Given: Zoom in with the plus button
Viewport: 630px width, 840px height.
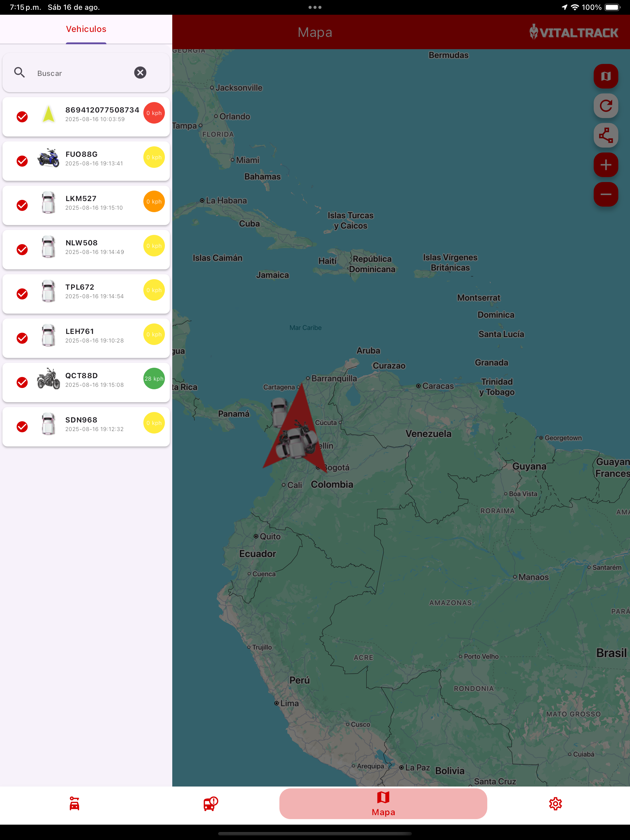Looking at the screenshot, I should click(x=606, y=165).
